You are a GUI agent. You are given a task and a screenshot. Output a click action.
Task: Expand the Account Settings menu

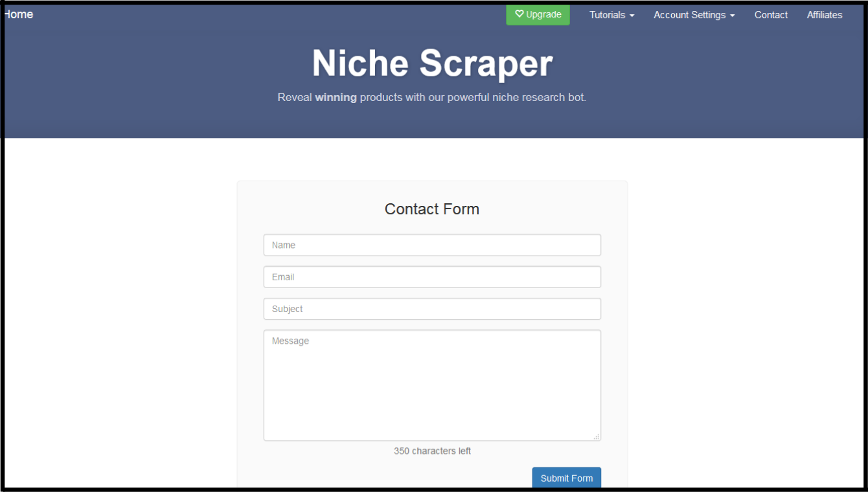pos(694,15)
